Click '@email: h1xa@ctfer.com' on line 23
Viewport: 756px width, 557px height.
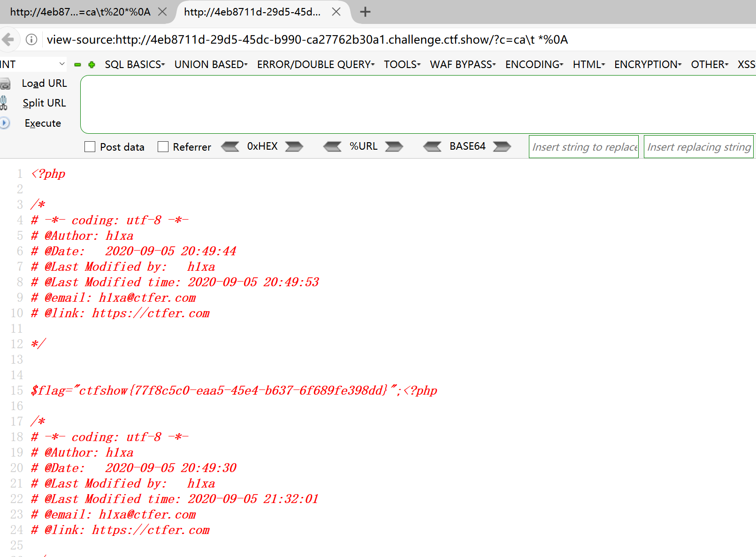tap(113, 514)
